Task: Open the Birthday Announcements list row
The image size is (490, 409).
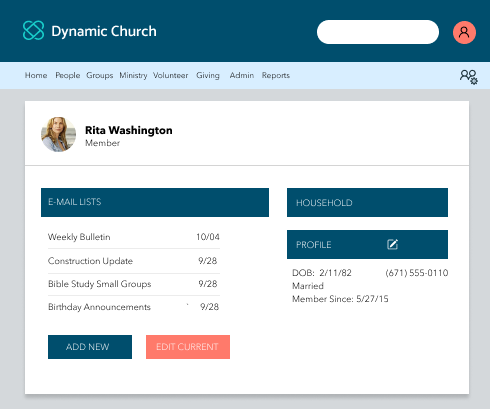Action: [134, 307]
